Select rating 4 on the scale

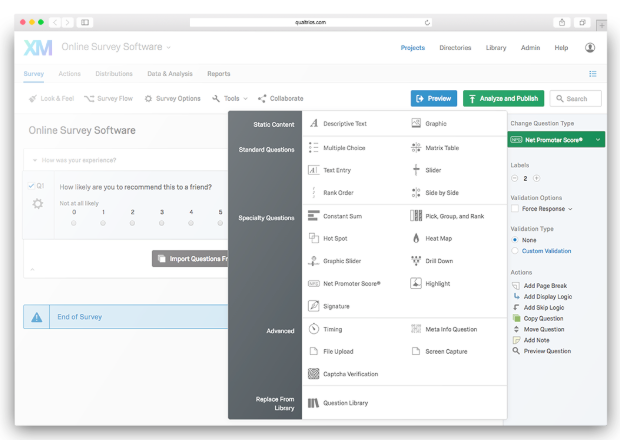pyautogui.click(x=191, y=223)
